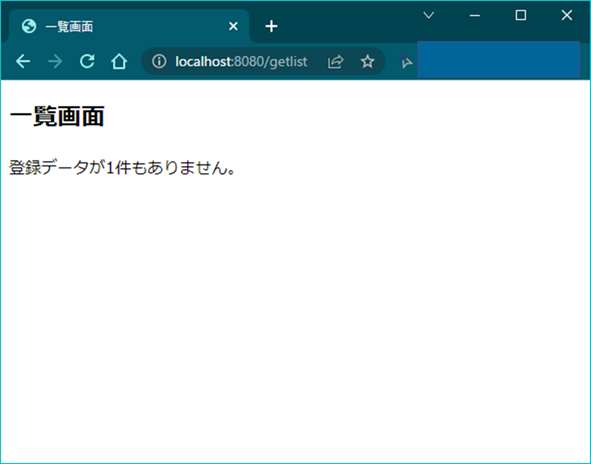
Task: Focus the localhost:8080/getlist address field
Action: [x=241, y=61]
